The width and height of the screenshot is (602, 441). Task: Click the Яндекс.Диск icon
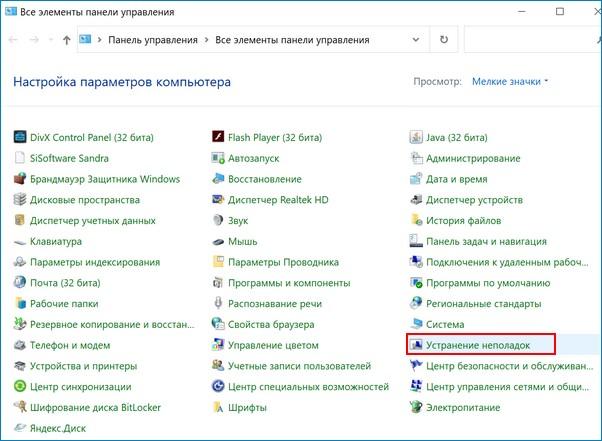tap(20, 428)
